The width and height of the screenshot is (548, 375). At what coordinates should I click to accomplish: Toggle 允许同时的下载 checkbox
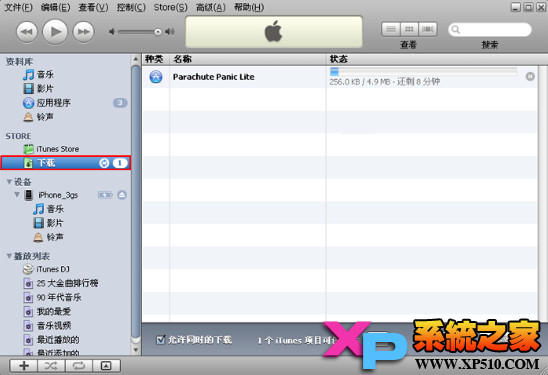click(161, 339)
